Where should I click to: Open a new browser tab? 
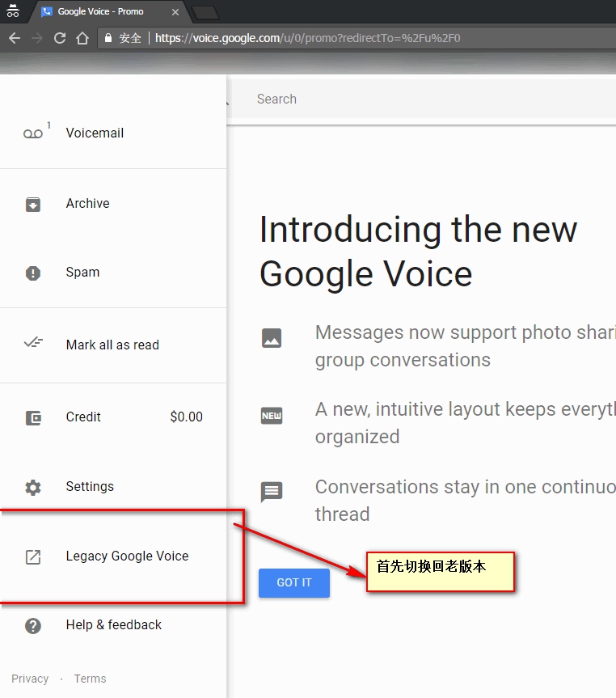pyautogui.click(x=205, y=13)
